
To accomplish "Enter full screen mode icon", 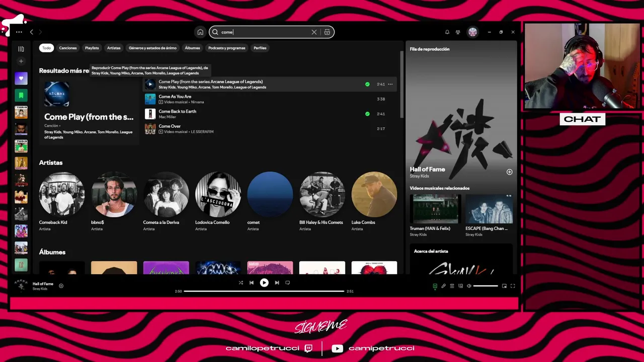I will [513, 286].
